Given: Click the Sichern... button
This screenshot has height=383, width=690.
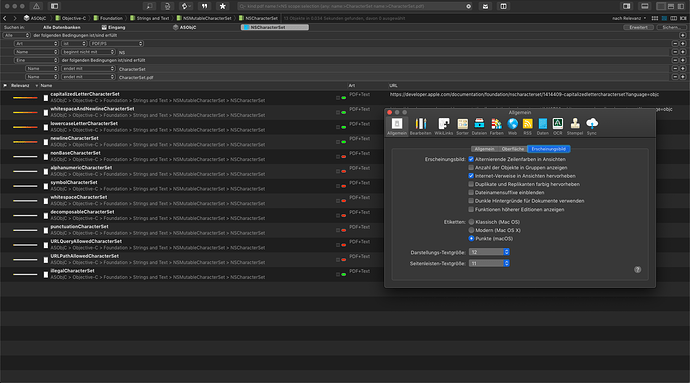Looking at the screenshot, I should coord(671,27).
